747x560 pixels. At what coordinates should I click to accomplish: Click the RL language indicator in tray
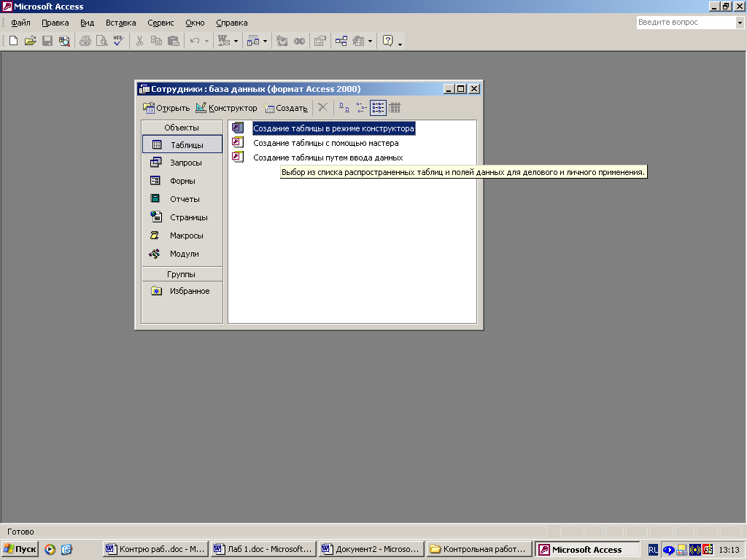(653, 550)
